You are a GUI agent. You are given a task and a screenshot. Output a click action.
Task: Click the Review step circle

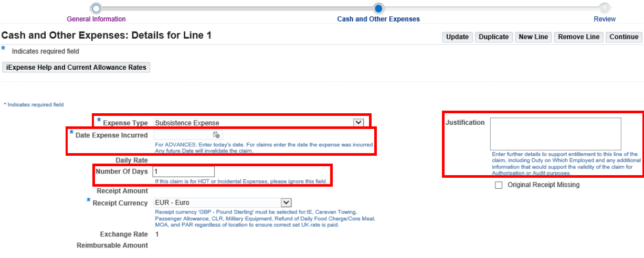[605, 8]
